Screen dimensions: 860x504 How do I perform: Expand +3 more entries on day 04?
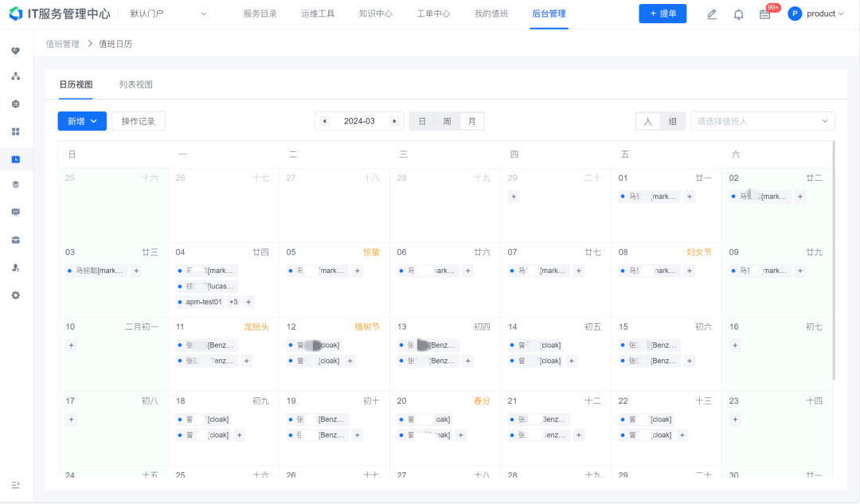pyautogui.click(x=233, y=302)
